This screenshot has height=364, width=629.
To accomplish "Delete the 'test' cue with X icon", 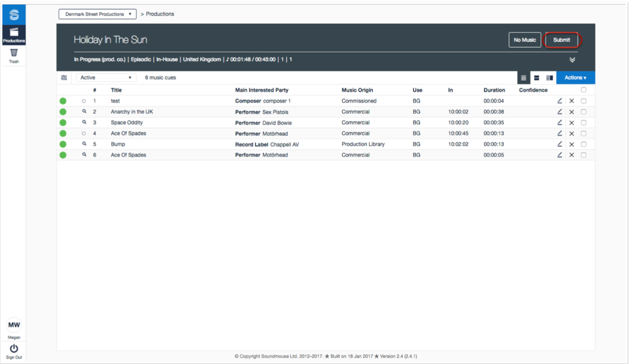I will (x=572, y=101).
